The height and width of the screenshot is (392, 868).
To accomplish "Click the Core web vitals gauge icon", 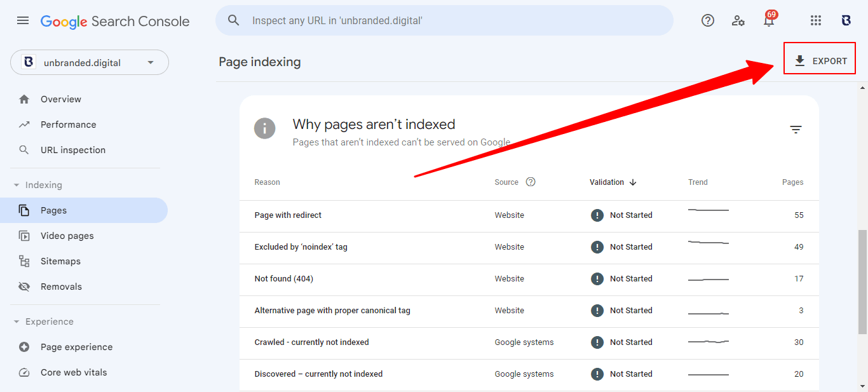I will (x=24, y=372).
